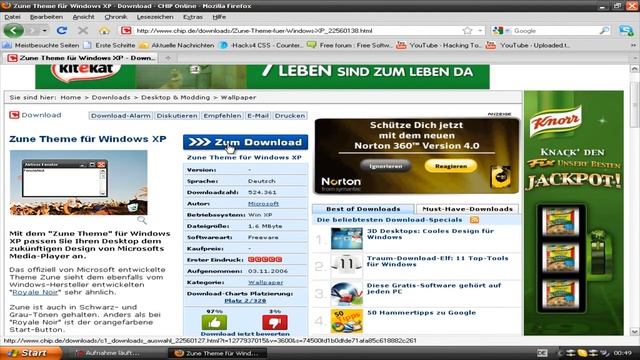Screen dimensions: 640x360
Task: Click the Forward navigation arrow
Action: pos(33,31)
